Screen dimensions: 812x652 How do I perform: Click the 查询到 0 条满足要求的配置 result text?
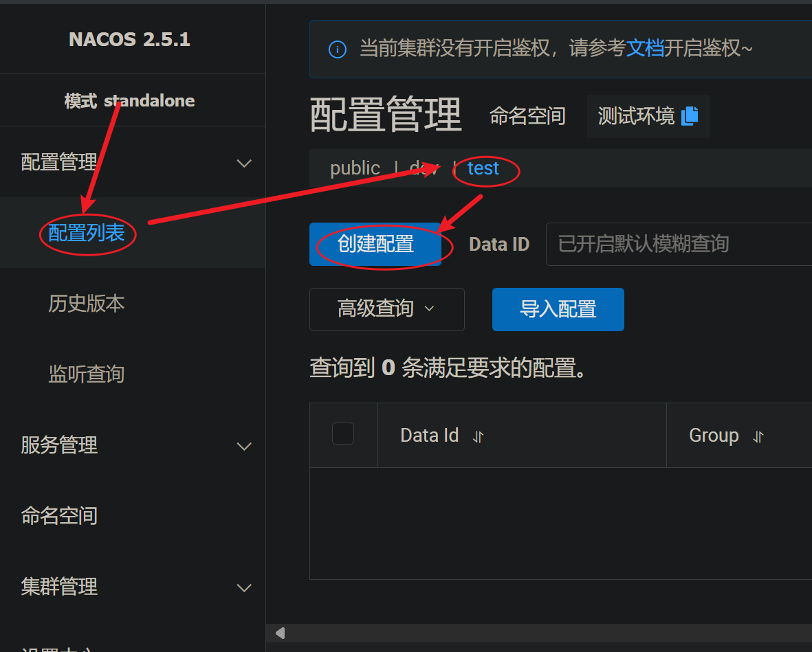[448, 368]
